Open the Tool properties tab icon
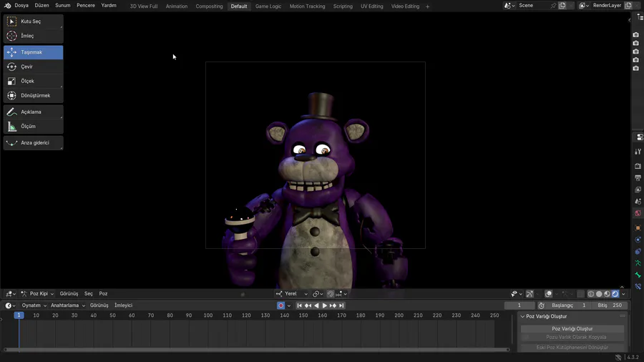Image resolution: width=644 pixels, height=362 pixels. (638, 152)
